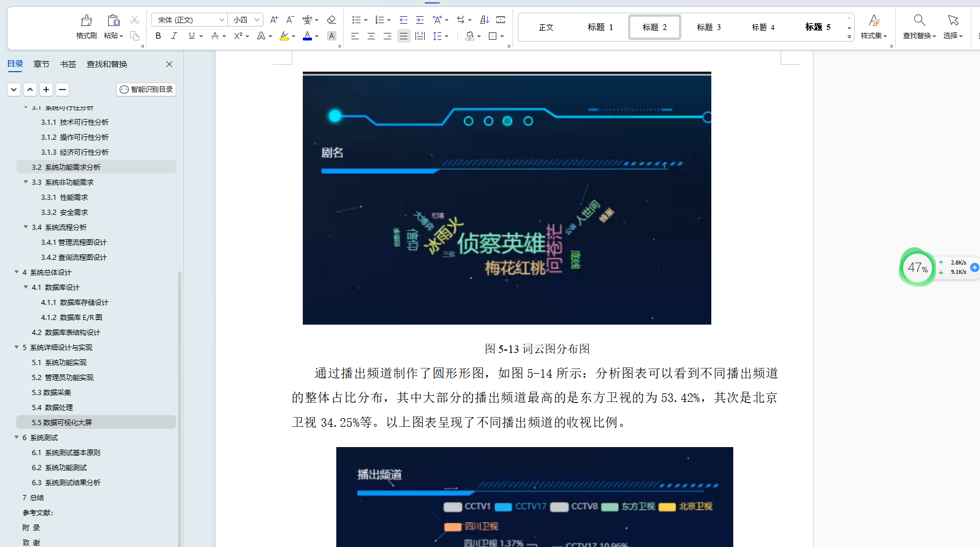Toggle italic formatting
The height and width of the screenshot is (547, 980).
coord(174,36)
